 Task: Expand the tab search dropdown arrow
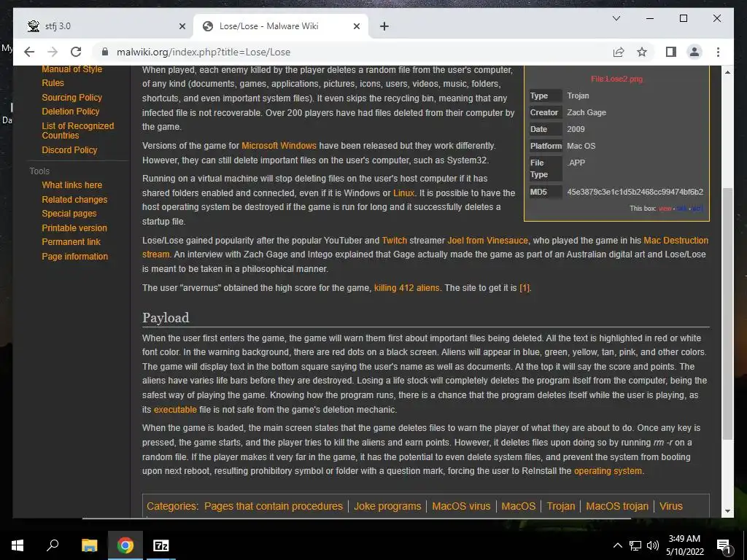click(616, 18)
